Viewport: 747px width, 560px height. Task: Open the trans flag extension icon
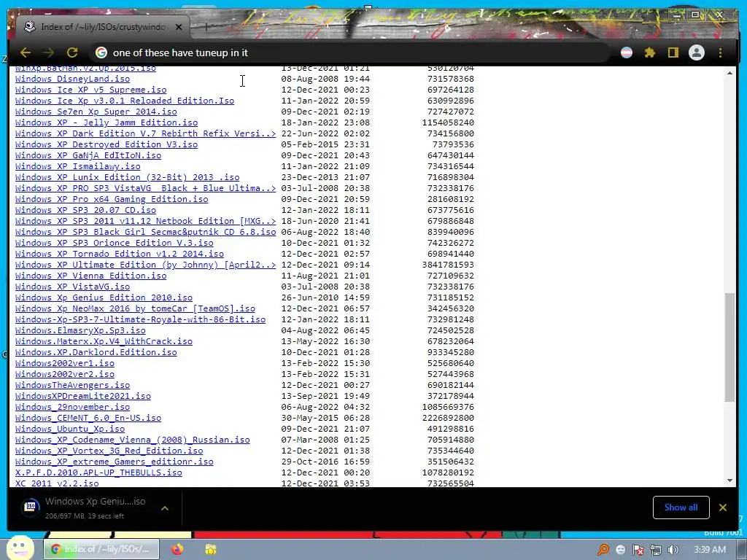coord(627,52)
